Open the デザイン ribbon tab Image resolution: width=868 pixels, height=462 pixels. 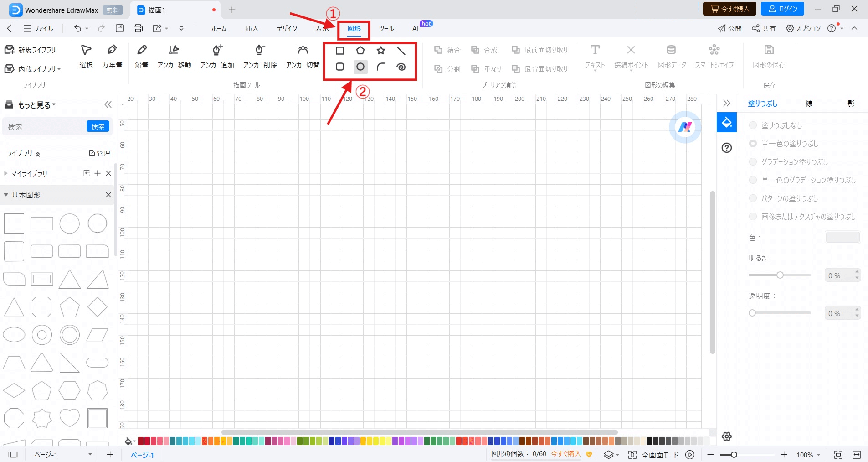pyautogui.click(x=287, y=28)
